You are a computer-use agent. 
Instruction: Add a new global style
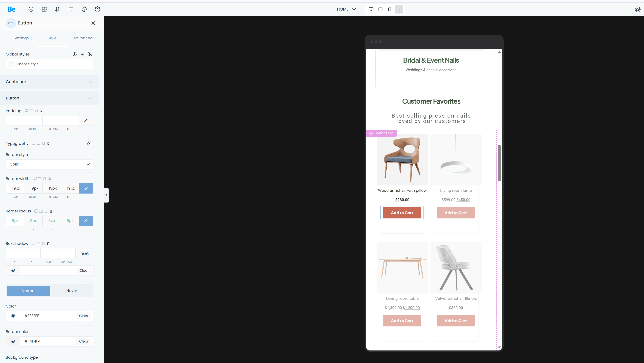(x=82, y=54)
